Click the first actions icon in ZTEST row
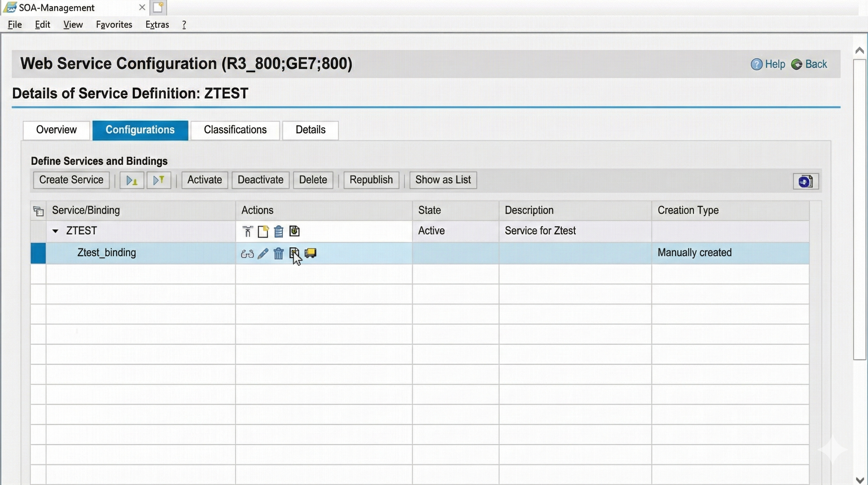Viewport: 868px width, 485px height. click(x=247, y=231)
